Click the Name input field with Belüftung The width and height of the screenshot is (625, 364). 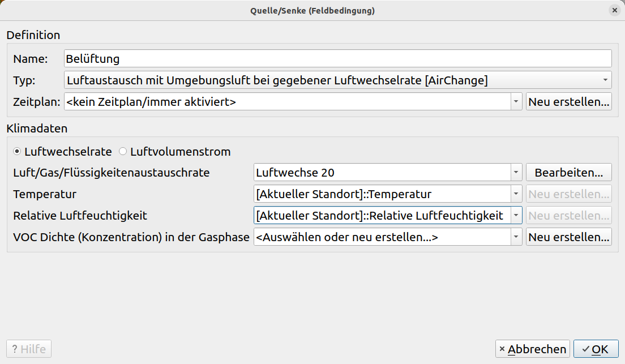point(337,59)
